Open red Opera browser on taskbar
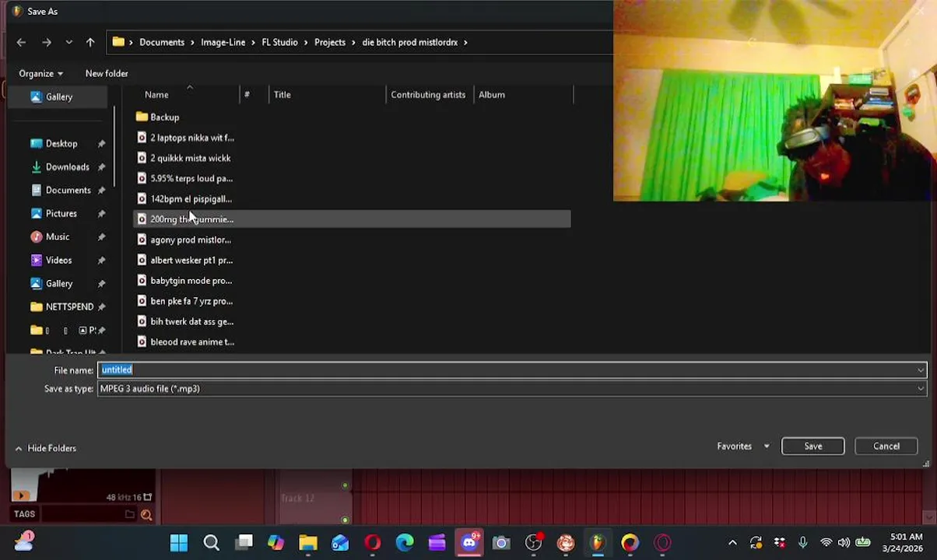 click(x=373, y=543)
